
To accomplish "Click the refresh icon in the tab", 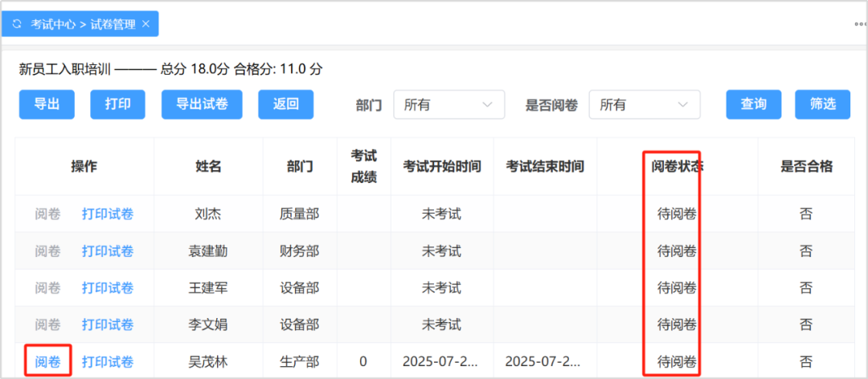I will click(17, 24).
